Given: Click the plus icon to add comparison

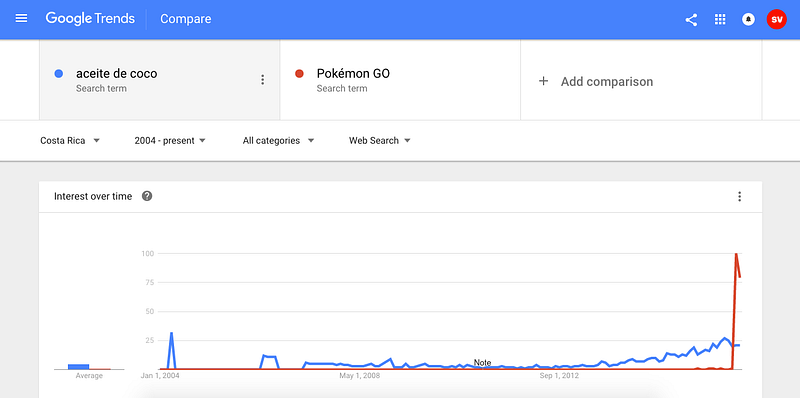Looking at the screenshot, I should pos(543,81).
